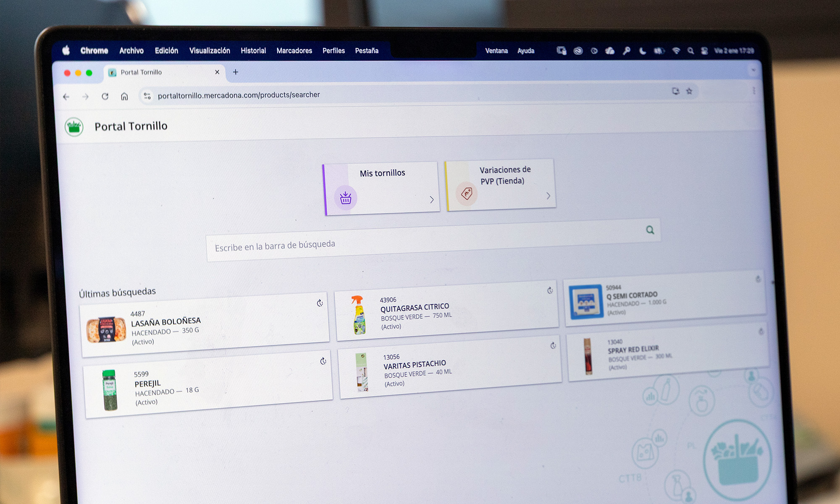Click the history icon on Varitas Pistachio card
Screen dimensions: 840x504
553,345
